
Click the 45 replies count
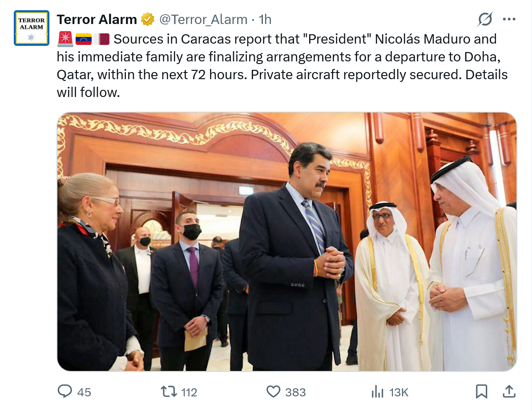(x=84, y=392)
